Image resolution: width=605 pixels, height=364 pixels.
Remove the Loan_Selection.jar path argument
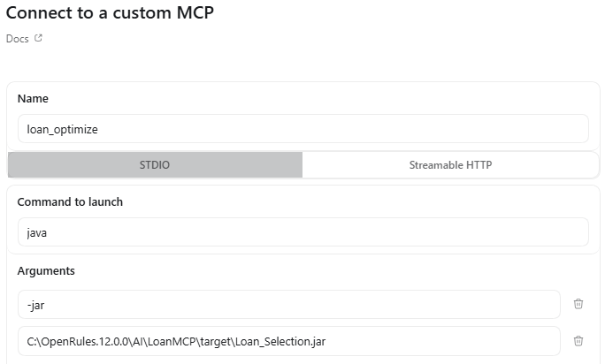pyautogui.click(x=578, y=340)
